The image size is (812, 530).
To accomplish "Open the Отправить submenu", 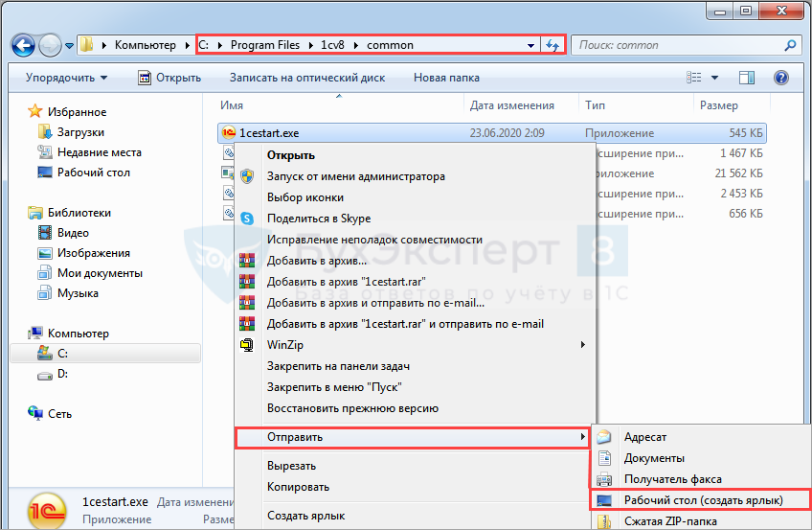I will (x=413, y=437).
